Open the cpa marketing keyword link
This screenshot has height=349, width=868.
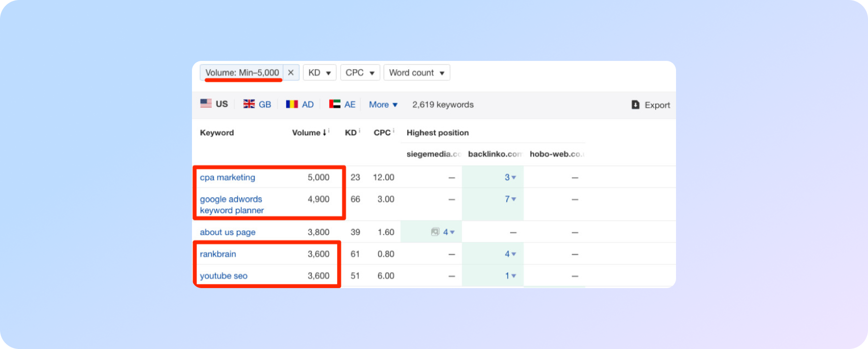[227, 177]
